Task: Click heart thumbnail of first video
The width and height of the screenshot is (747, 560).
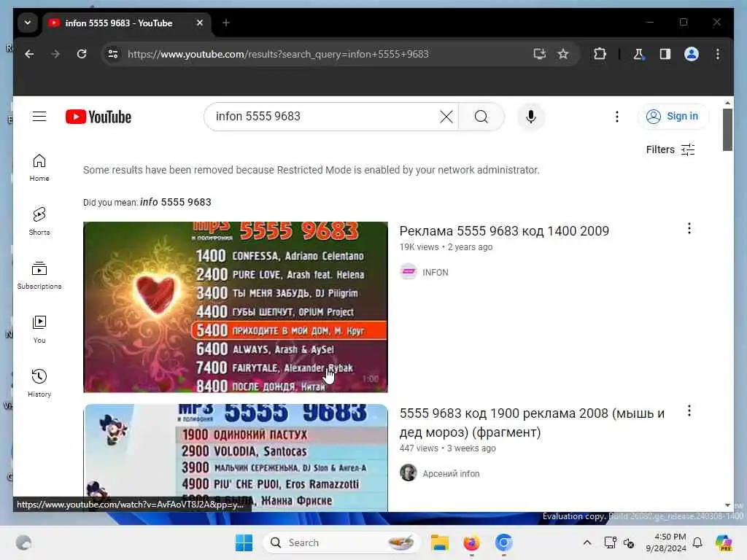Action: (236, 307)
